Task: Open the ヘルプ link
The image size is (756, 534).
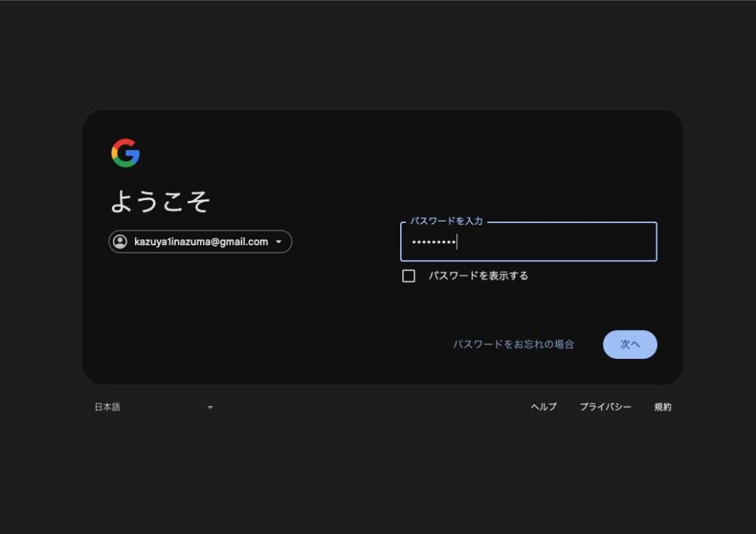Action: click(x=543, y=407)
